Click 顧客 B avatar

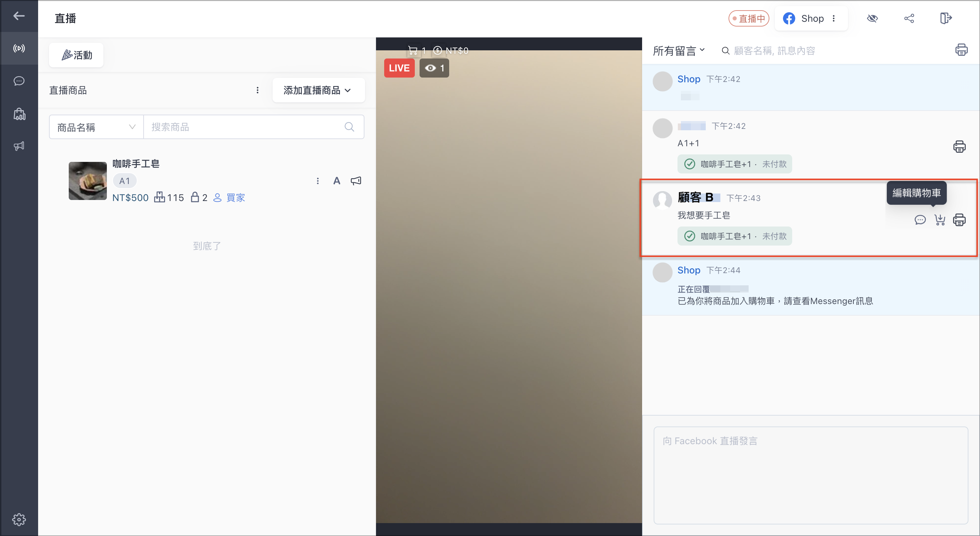click(662, 201)
